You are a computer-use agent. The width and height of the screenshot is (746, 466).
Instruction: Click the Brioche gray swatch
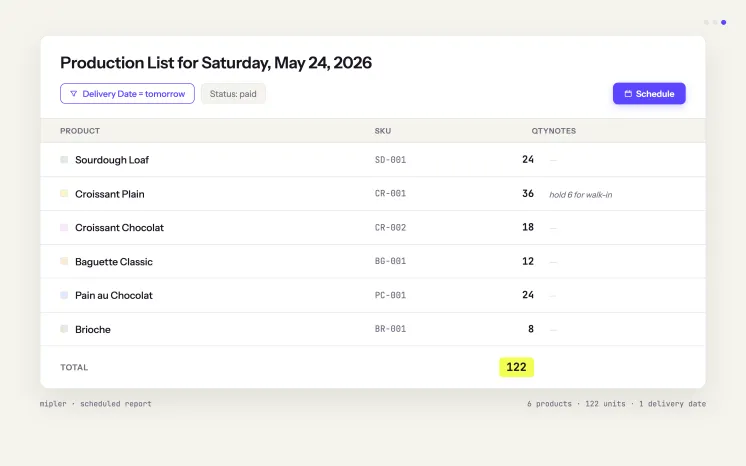(x=64, y=329)
